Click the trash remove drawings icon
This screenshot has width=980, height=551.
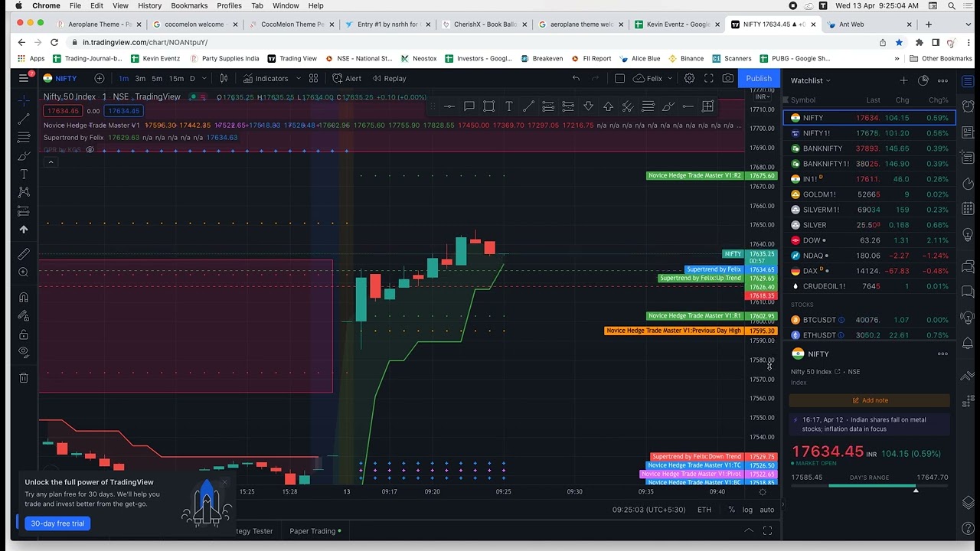tap(24, 377)
